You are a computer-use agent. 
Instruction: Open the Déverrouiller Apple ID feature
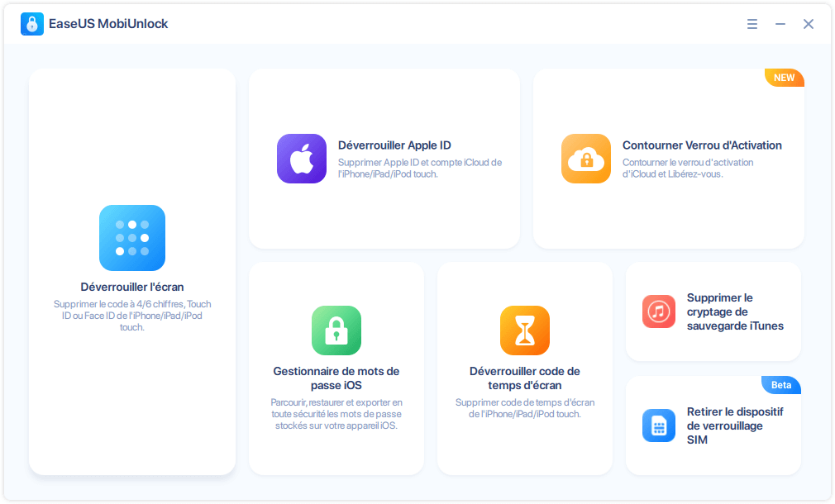384,158
